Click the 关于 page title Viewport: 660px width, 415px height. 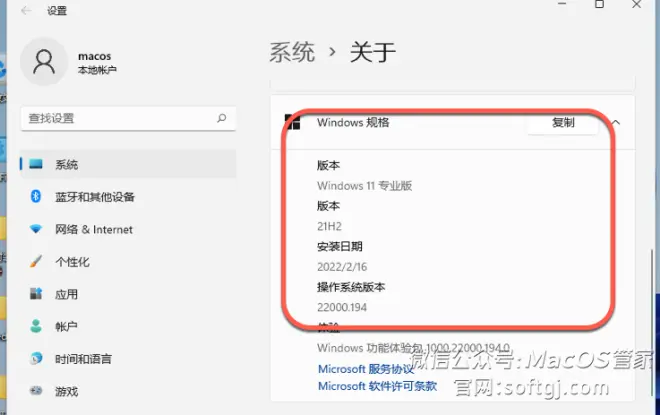point(373,52)
